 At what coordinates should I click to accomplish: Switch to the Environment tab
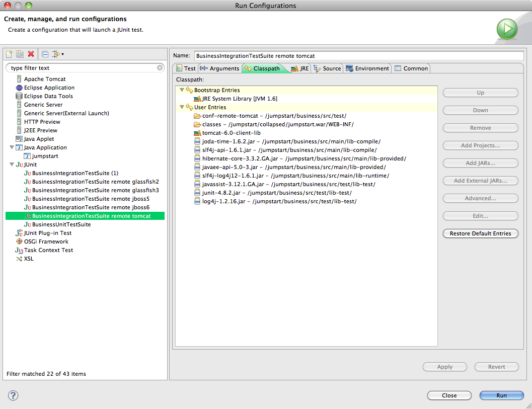(x=367, y=68)
